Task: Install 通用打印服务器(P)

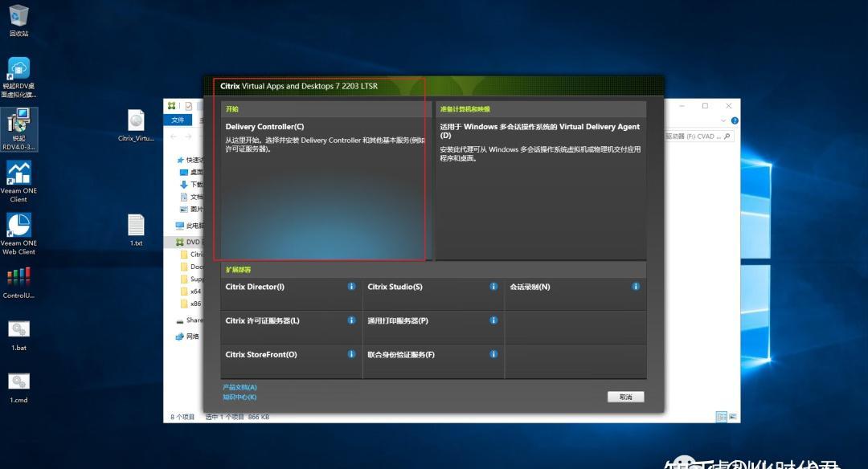Action: point(433,328)
